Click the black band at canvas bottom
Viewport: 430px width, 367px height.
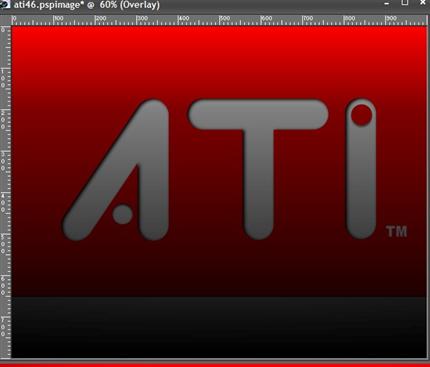[219, 327]
